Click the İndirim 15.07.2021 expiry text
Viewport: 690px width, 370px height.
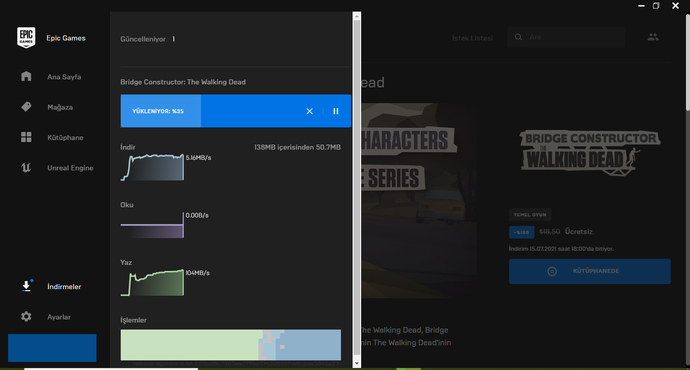tap(561, 249)
